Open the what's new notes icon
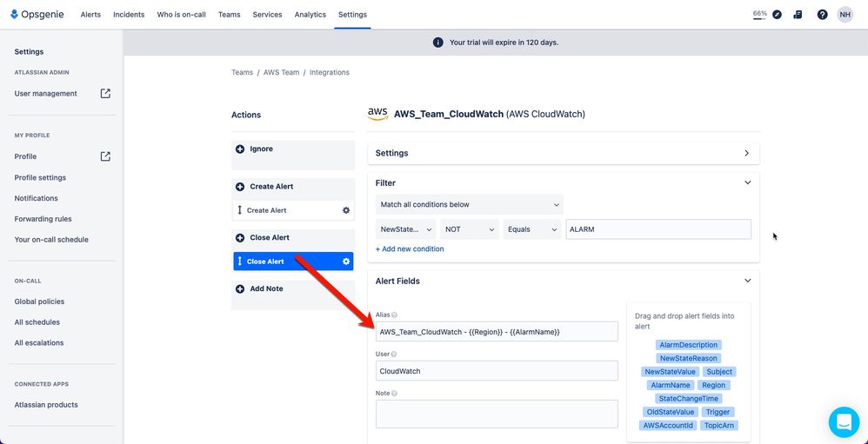The image size is (868, 444). pyautogui.click(x=798, y=15)
